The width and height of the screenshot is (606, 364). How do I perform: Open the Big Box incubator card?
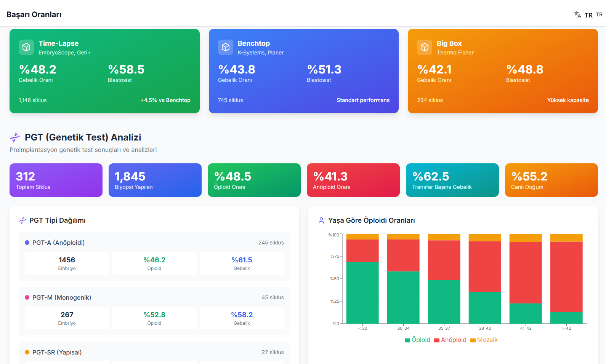tap(503, 71)
